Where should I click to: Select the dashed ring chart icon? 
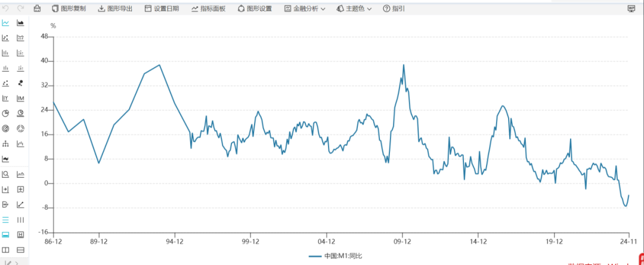pyautogui.click(x=20, y=128)
